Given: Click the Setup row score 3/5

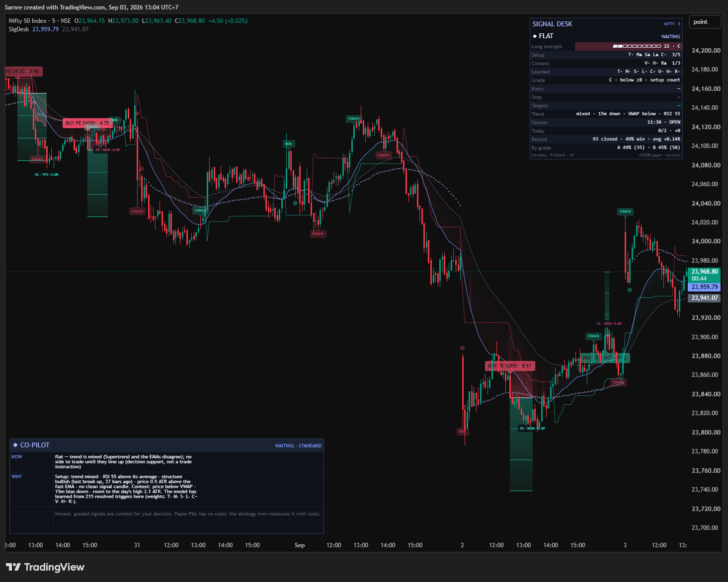Looking at the screenshot, I should [x=676, y=55].
